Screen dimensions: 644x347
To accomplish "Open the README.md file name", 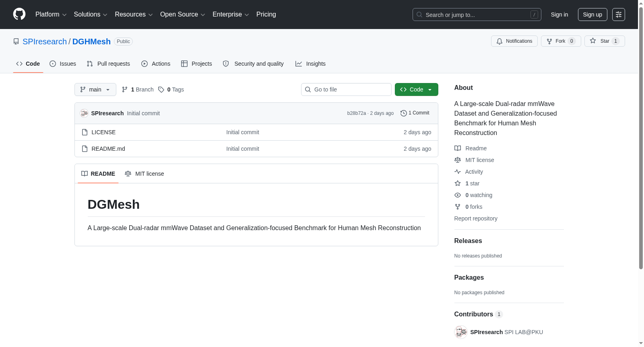I will (x=108, y=149).
